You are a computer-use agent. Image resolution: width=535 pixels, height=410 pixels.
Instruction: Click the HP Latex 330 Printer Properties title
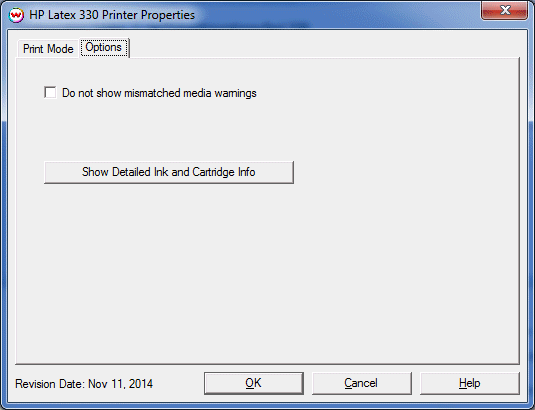pyautogui.click(x=112, y=15)
